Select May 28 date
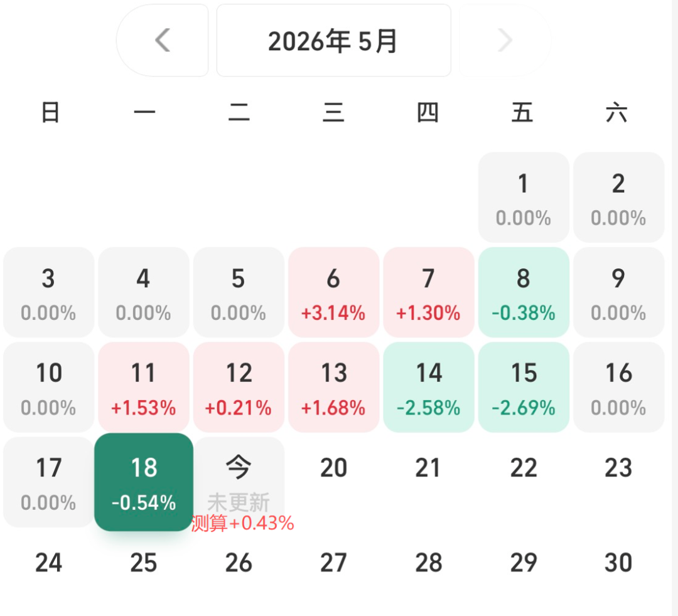The image size is (678, 616). pos(429,563)
